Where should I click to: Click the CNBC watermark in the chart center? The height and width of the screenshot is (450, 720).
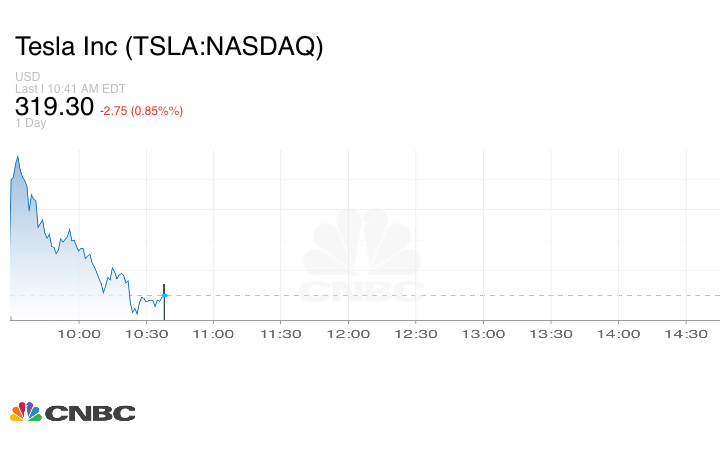[362, 256]
